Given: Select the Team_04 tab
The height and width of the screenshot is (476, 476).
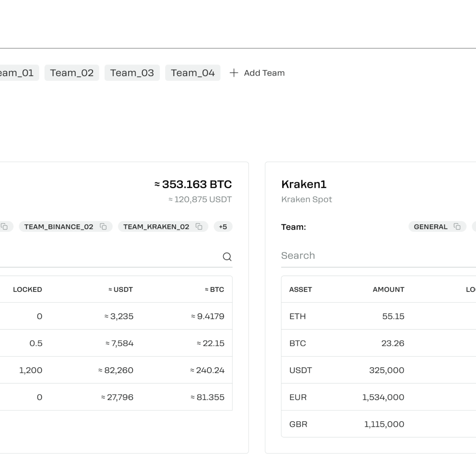Looking at the screenshot, I should [193, 73].
